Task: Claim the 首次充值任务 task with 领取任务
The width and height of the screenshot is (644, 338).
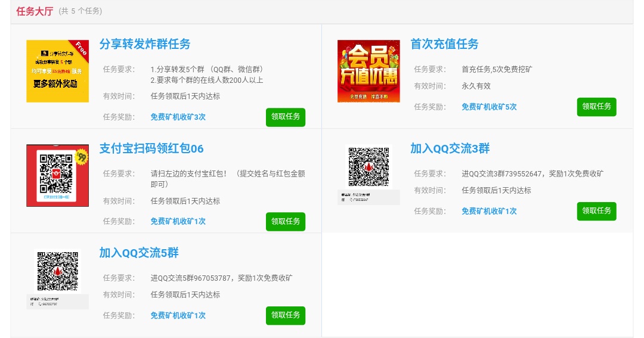Action: pos(596,107)
